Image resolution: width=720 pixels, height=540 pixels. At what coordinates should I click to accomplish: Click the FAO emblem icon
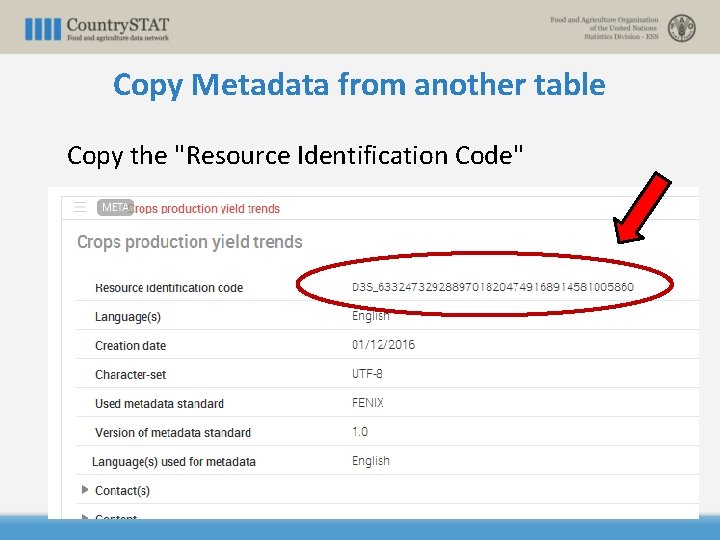(681, 28)
